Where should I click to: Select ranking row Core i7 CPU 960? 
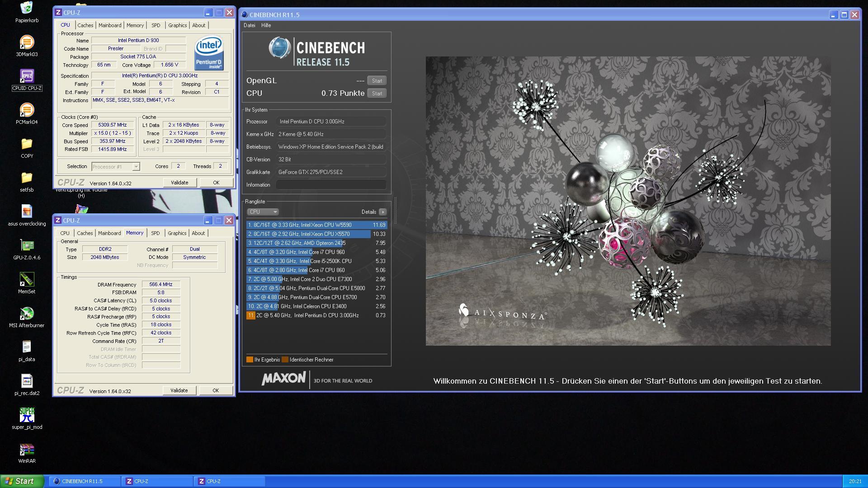[x=316, y=252]
